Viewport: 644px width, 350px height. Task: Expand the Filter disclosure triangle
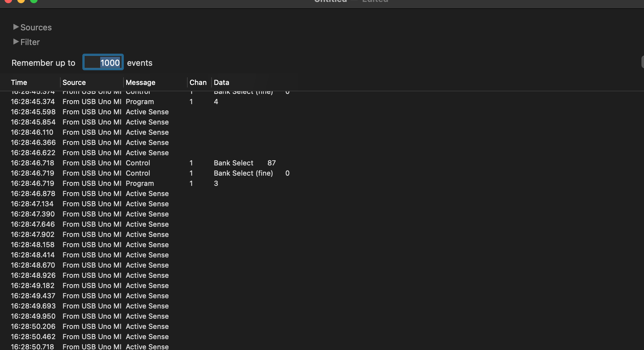tap(16, 42)
